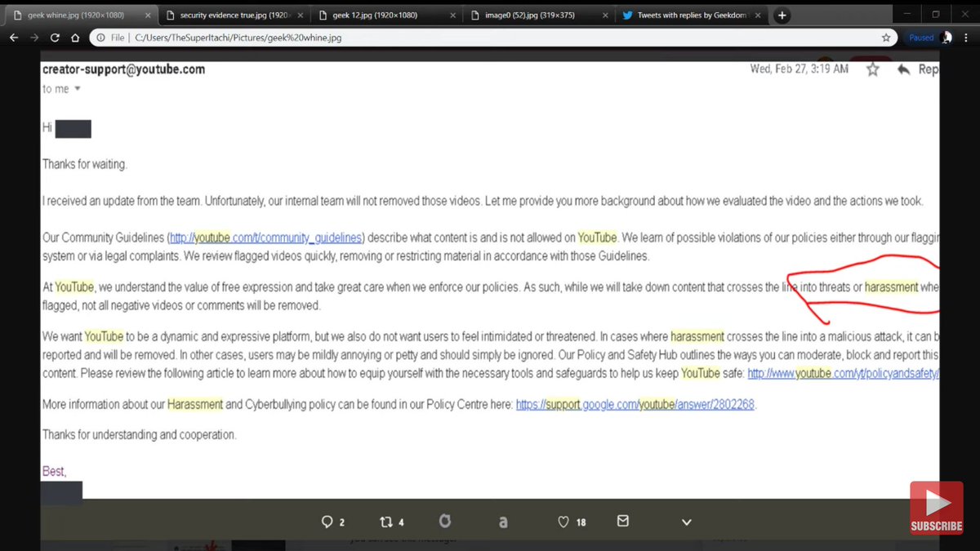
Task: Click the sender creator-support@youtube.com
Action: click(x=123, y=69)
